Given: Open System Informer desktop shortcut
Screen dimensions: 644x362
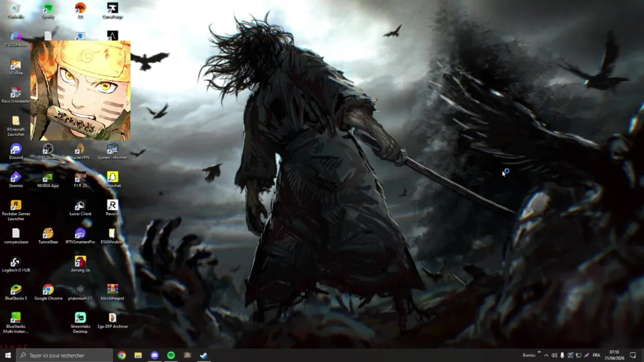Looking at the screenshot, I should pos(112,152).
